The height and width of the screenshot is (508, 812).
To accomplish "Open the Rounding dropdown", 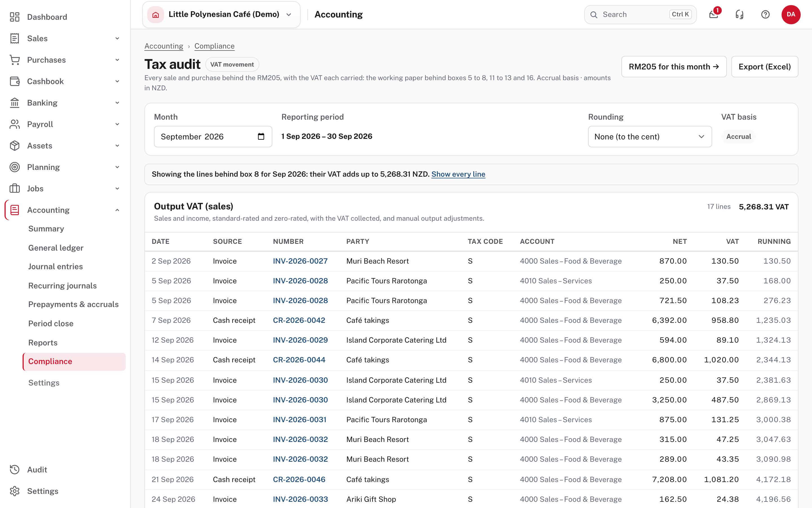I will tap(650, 136).
